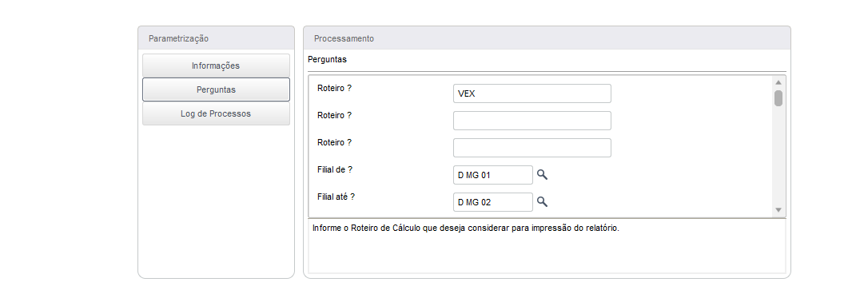
Task: Click the questions list scroll-up arrow
Action: [x=778, y=82]
